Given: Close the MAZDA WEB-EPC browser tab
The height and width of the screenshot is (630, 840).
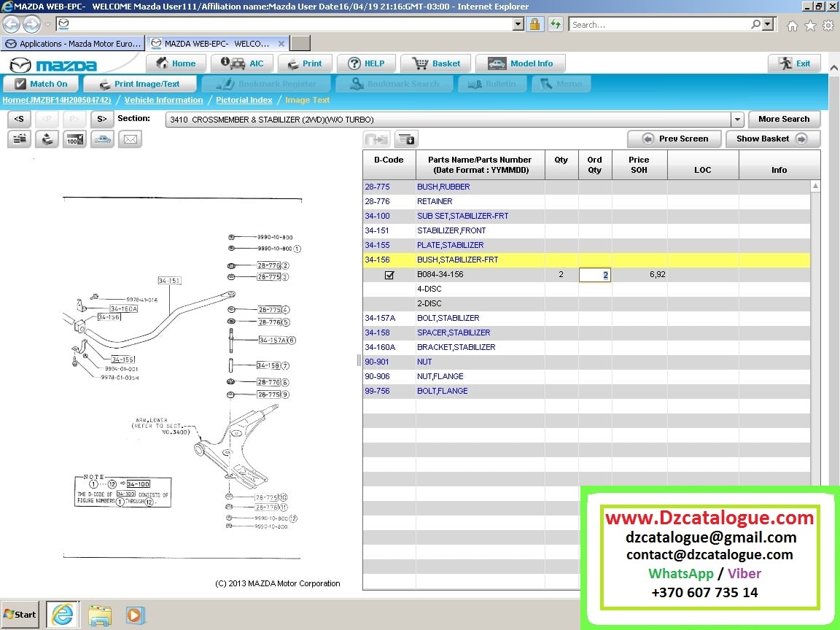Looking at the screenshot, I should [x=281, y=44].
